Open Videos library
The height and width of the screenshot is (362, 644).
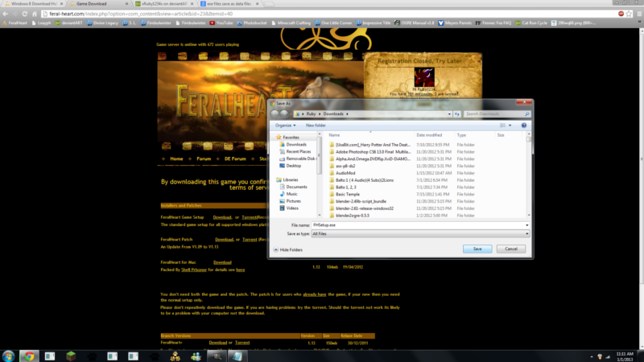point(292,208)
